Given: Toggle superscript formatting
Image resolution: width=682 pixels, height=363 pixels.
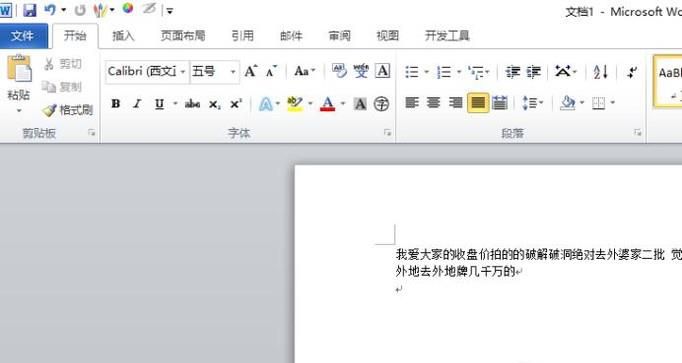Looking at the screenshot, I should [x=236, y=104].
